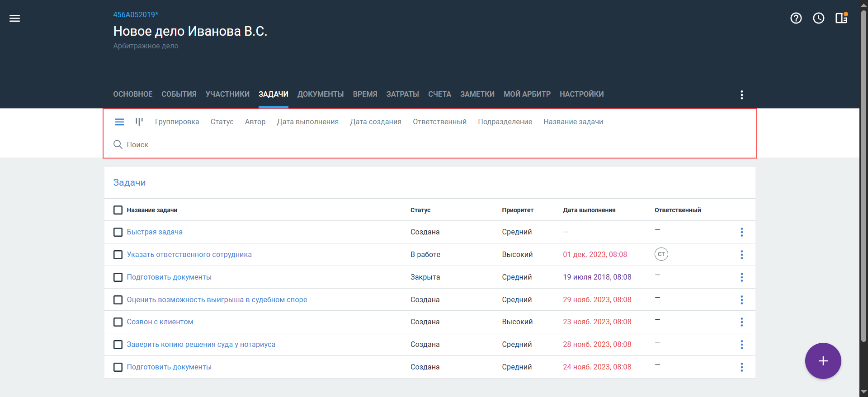The width and height of the screenshot is (868, 397).
Task: Open the hamburger main menu
Action: pos(15,19)
